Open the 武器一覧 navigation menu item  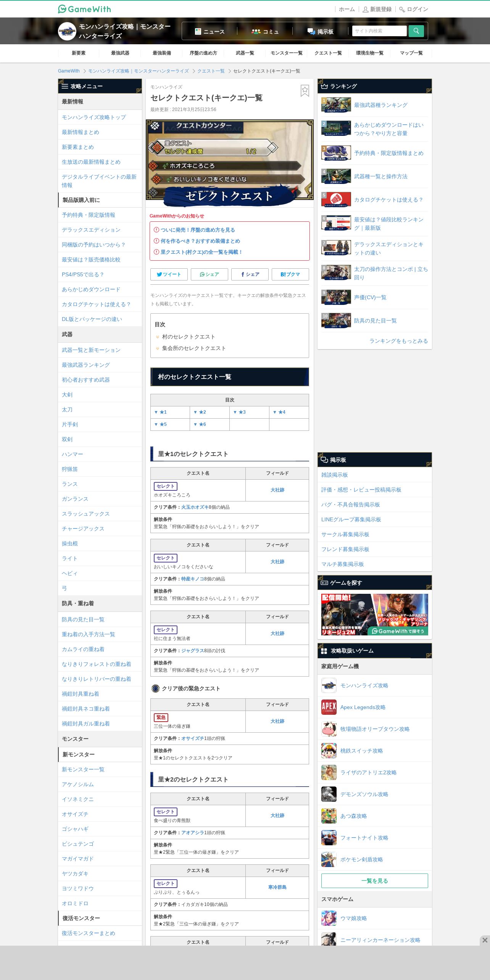coord(245,53)
